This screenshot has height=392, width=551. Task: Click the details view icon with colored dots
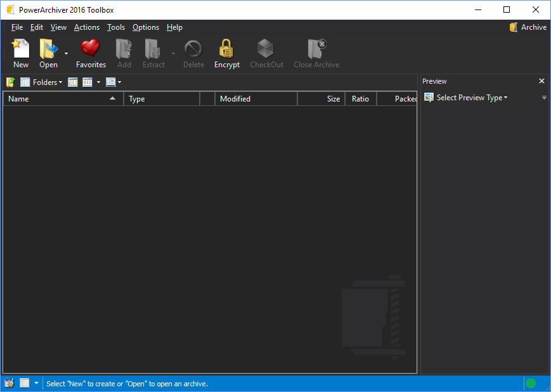pos(87,82)
